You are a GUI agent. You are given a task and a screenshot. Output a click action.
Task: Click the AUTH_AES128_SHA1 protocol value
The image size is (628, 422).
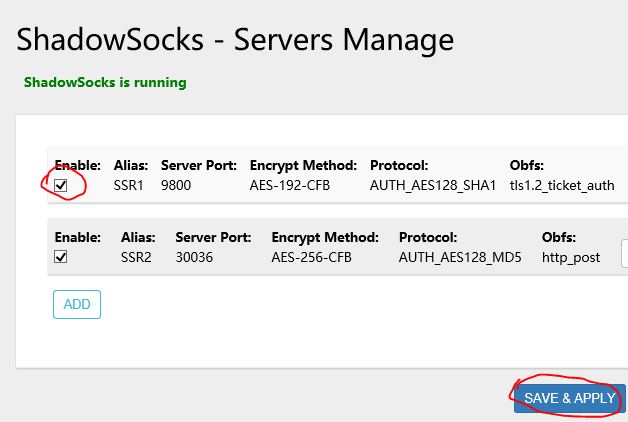click(433, 185)
